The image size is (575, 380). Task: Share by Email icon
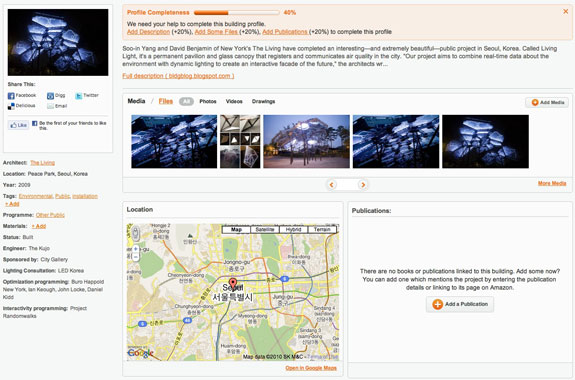point(50,106)
